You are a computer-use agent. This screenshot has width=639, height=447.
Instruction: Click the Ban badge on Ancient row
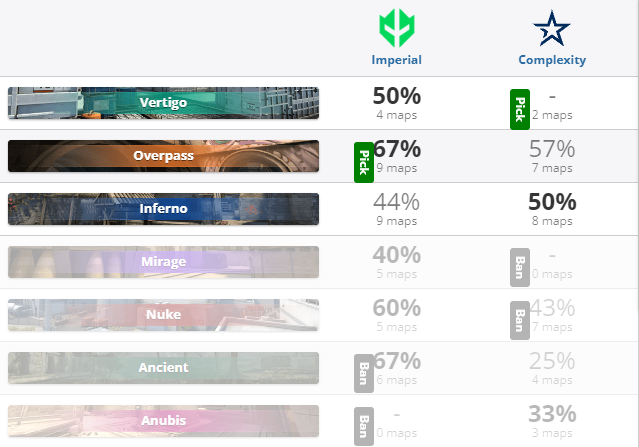coord(364,373)
